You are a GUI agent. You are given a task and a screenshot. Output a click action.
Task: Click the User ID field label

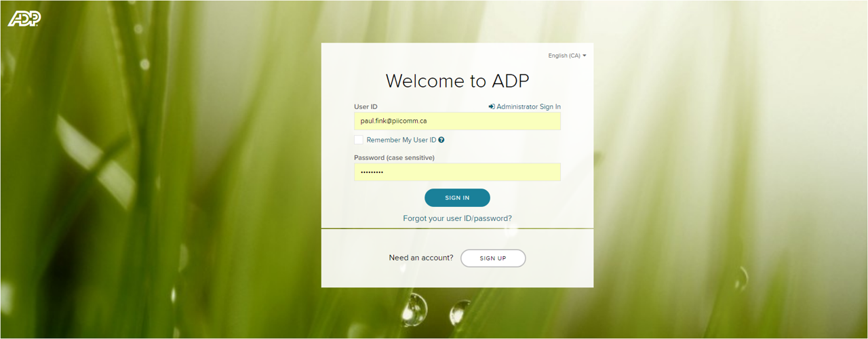pyautogui.click(x=366, y=107)
